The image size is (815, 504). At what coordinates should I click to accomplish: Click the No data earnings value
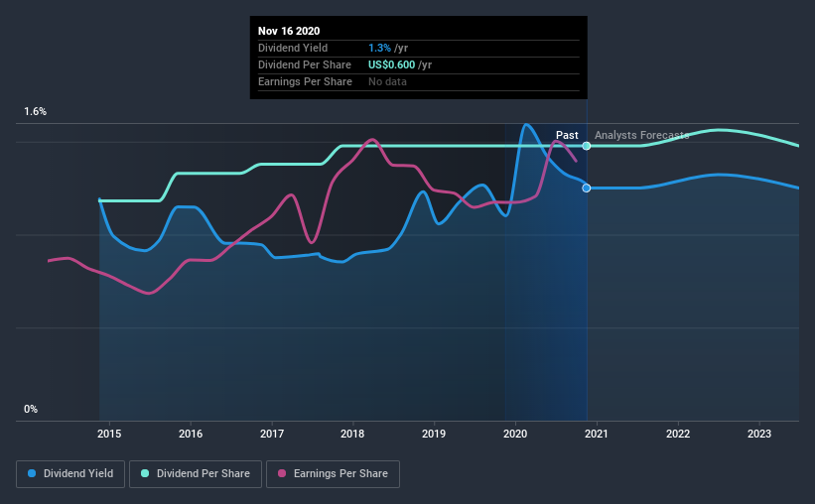point(388,81)
